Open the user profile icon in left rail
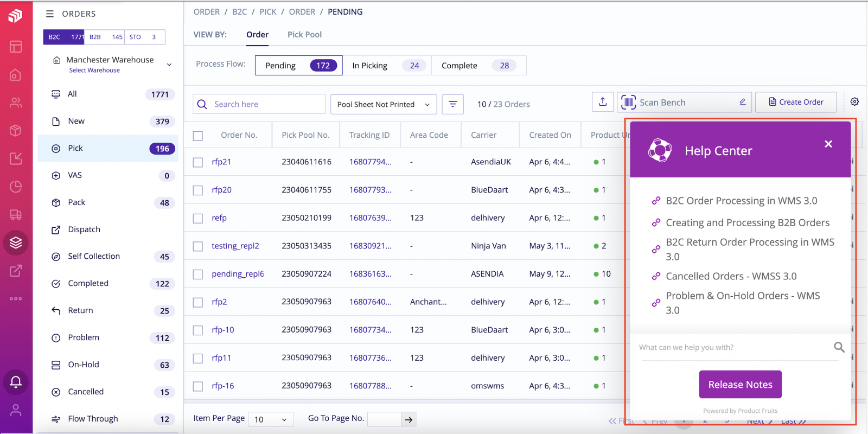The height and width of the screenshot is (434, 868). [x=16, y=410]
